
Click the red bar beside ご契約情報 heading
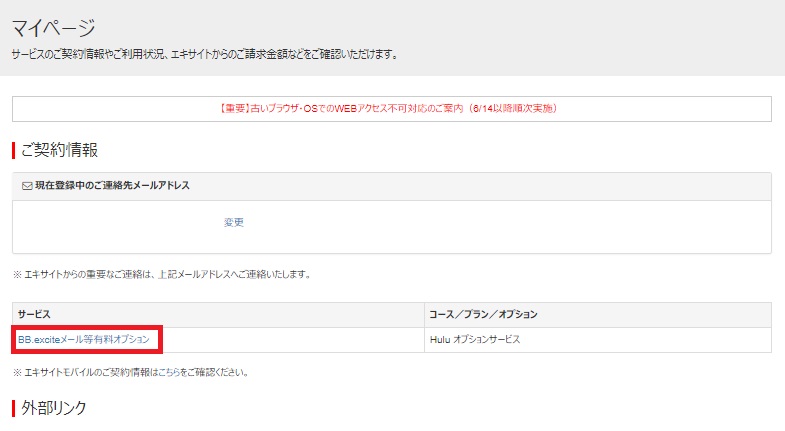[x=14, y=150]
